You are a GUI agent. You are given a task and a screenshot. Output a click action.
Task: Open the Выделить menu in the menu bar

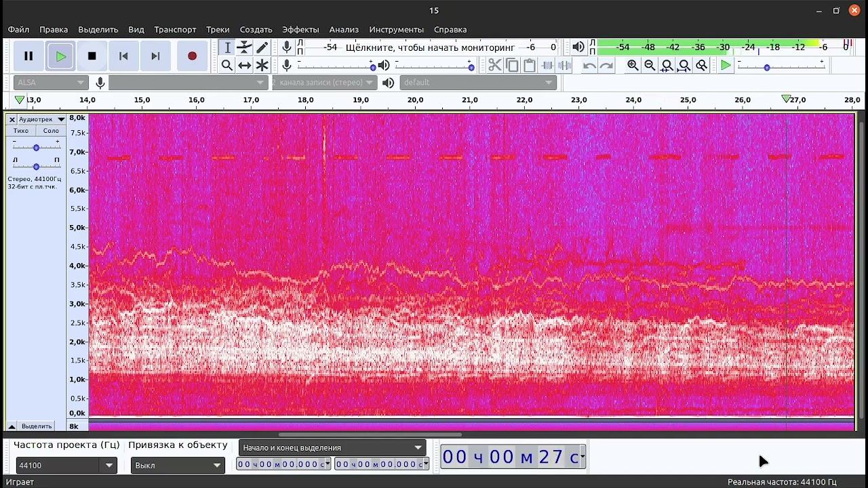pyautogui.click(x=98, y=30)
